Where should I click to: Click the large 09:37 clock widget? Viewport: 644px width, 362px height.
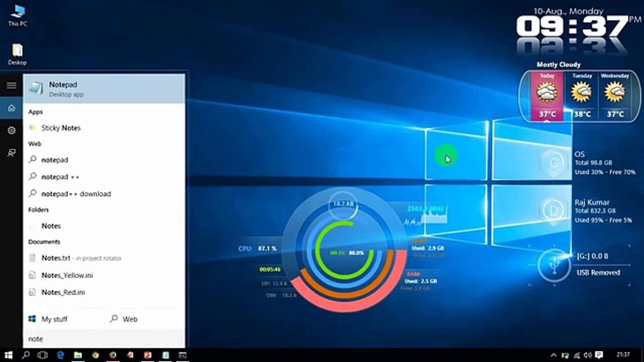tap(573, 26)
